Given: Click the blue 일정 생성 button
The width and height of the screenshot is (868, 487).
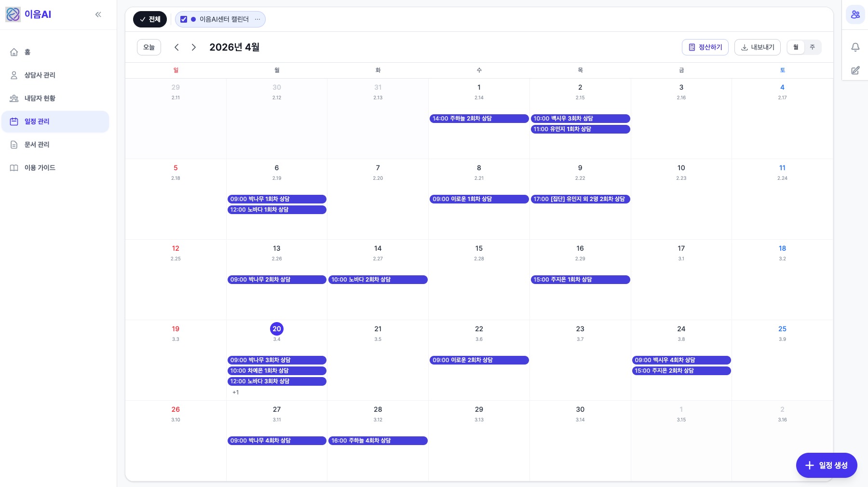Looking at the screenshot, I should click(x=826, y=465).
